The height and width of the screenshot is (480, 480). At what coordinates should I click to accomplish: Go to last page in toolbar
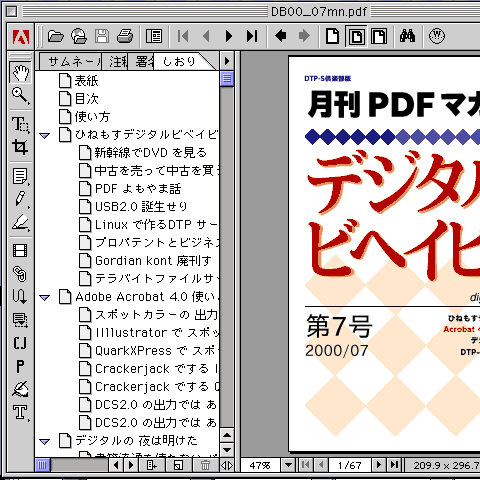point(252,36)
